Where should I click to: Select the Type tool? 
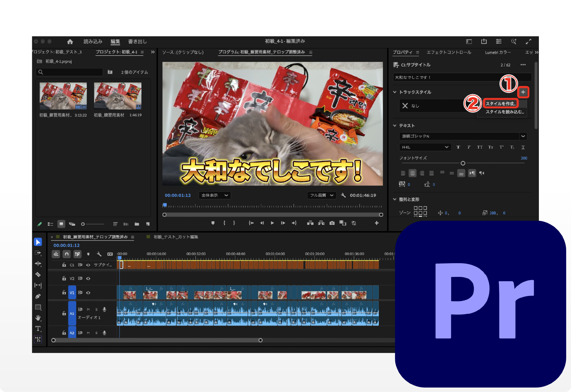pos(38,329)
